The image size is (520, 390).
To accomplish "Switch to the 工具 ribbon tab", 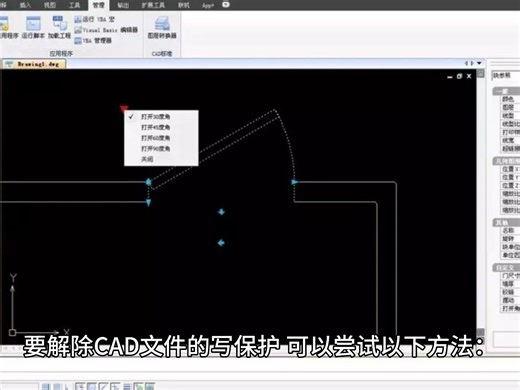I will click(x=74, y=5).
